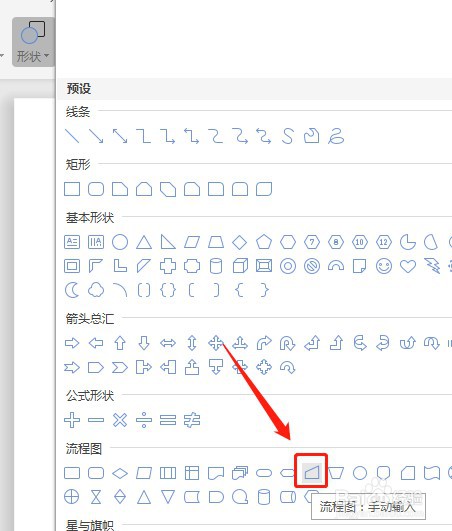The image size is (452, 531).
Task: Select flowchart terminator pill shape
Action: click(264, 473)
